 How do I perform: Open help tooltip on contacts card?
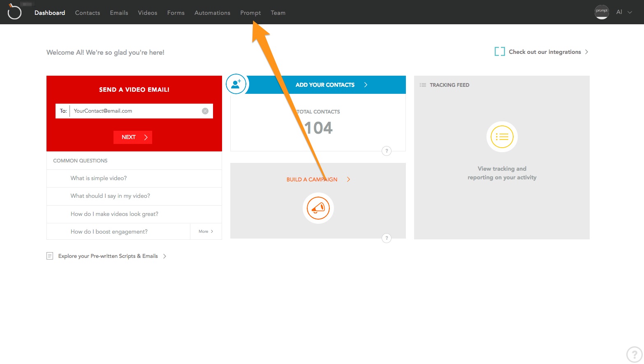[387, 151]
